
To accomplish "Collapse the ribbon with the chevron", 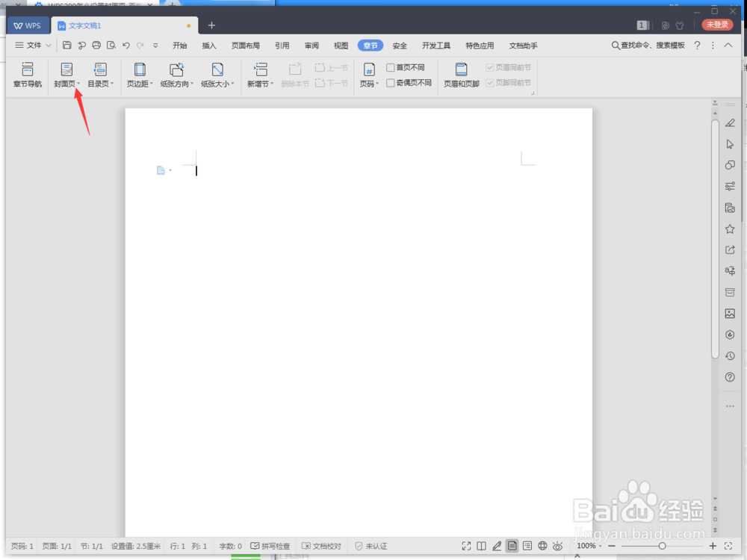I will 728,46.
